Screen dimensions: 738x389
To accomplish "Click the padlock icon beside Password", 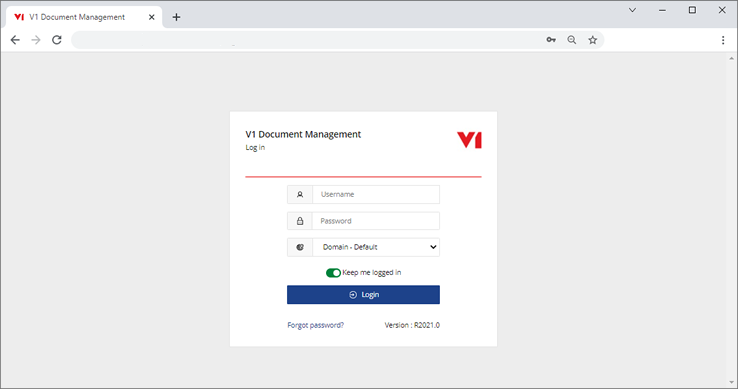I will coord(300,221).
